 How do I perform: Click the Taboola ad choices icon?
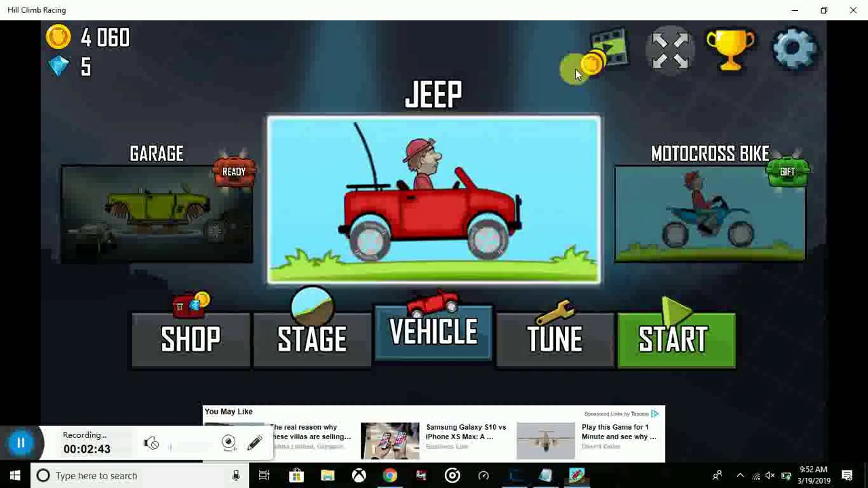pyautogui.click(x=654, y=413)
